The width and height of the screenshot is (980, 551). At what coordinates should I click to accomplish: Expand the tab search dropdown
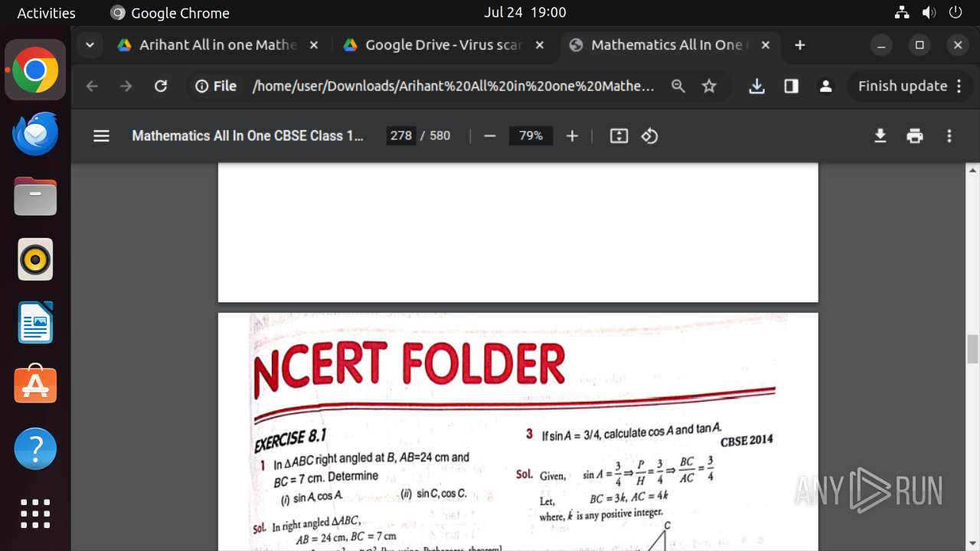click(90, 45)
